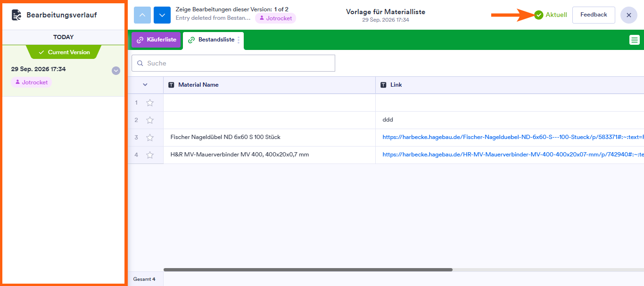This screenshot has width=644, height=286.
Task: Close the revision history with X button
Action: (x=629, y=15)
